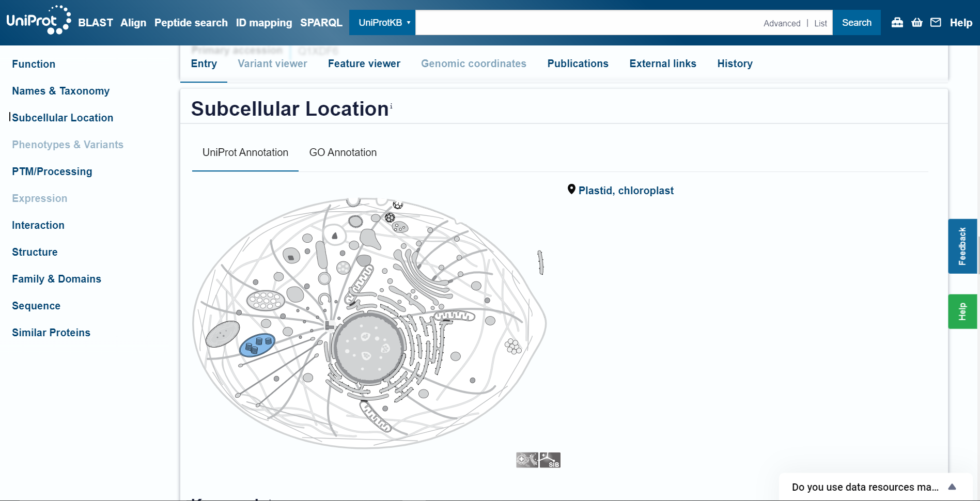980x501 pixels.
Task: Jump to Structure section
Action: pos(35,252)
